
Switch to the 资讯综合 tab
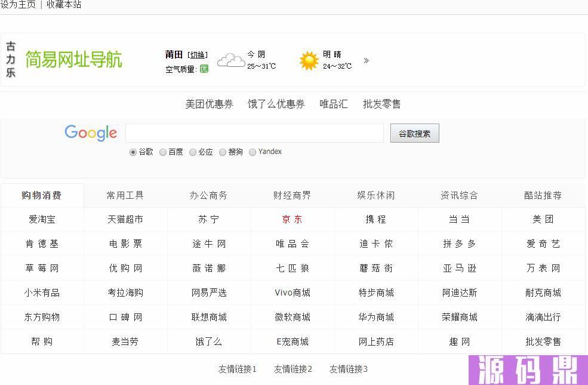[x=460, y=195]
